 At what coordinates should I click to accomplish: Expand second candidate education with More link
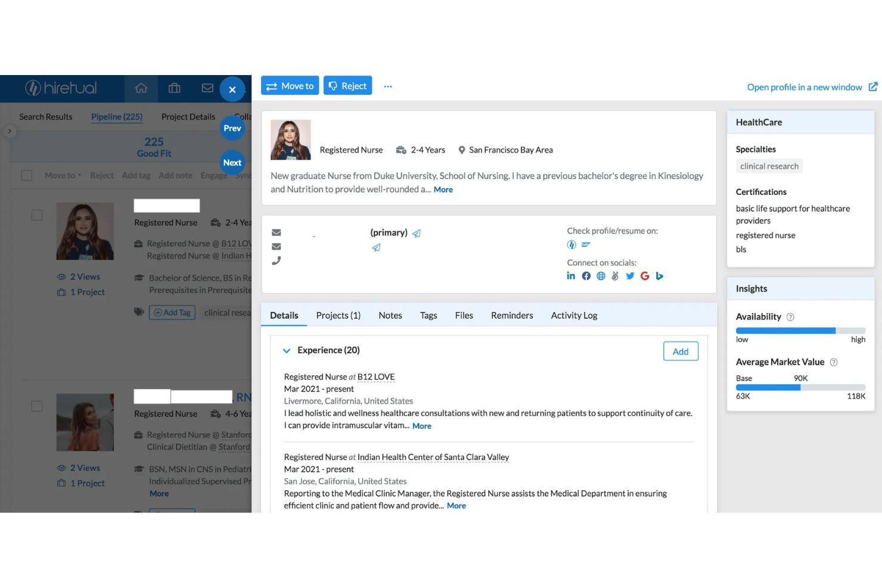click(x=159, y=494)
